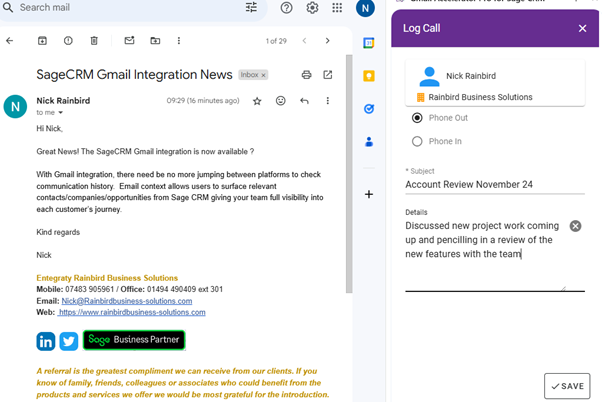This screenshot has width=602, height=402.
Task: Click sender name Nick Rainbird
Action: (63, 101)
